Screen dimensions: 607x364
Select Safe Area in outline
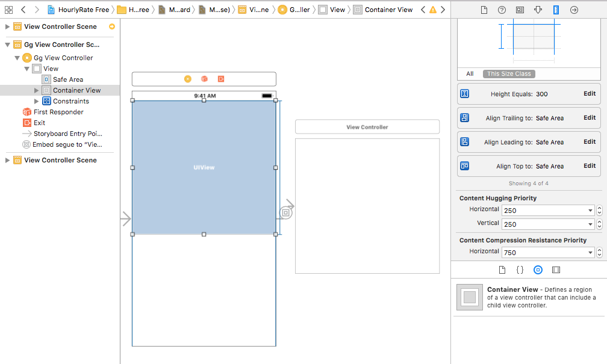click(x=67, y=79)
